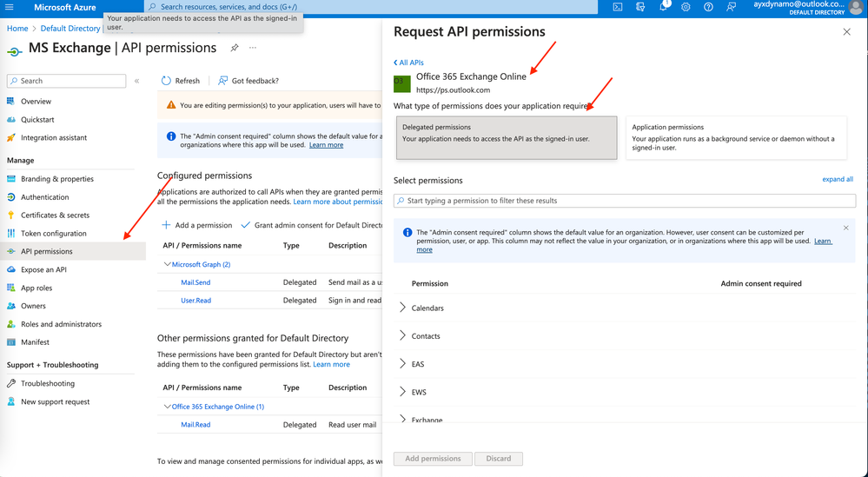Open the User.Read permission link
The height and width of the screenshot is (477, 868).
coord(196,301)
